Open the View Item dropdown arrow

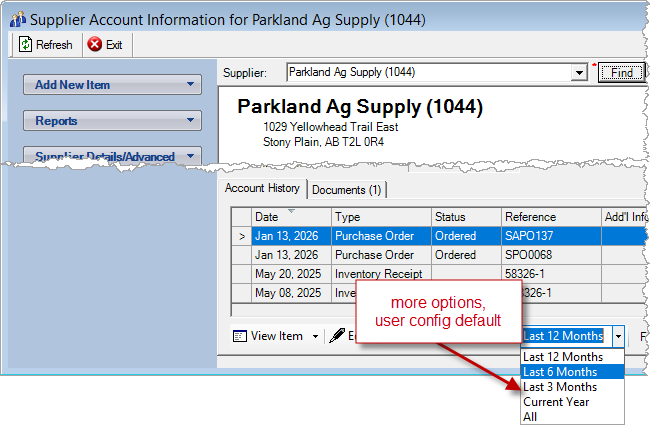[315, 336]
